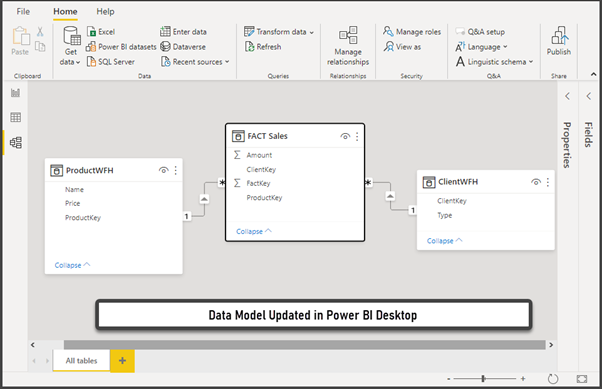Collapse the FACT Sales table card
Screen dimensions: 602x389
click(x=254, y=231)
